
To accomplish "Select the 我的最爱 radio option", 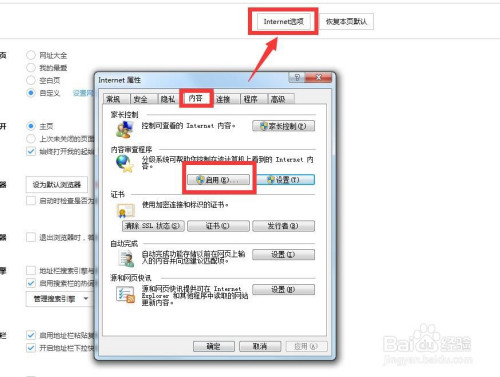I will [31, 68].
